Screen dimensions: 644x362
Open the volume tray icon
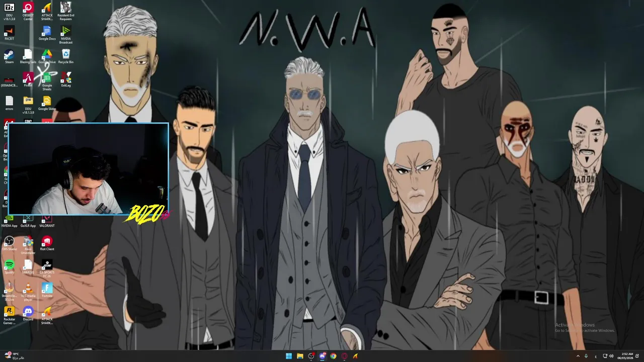tap(611, 356)
